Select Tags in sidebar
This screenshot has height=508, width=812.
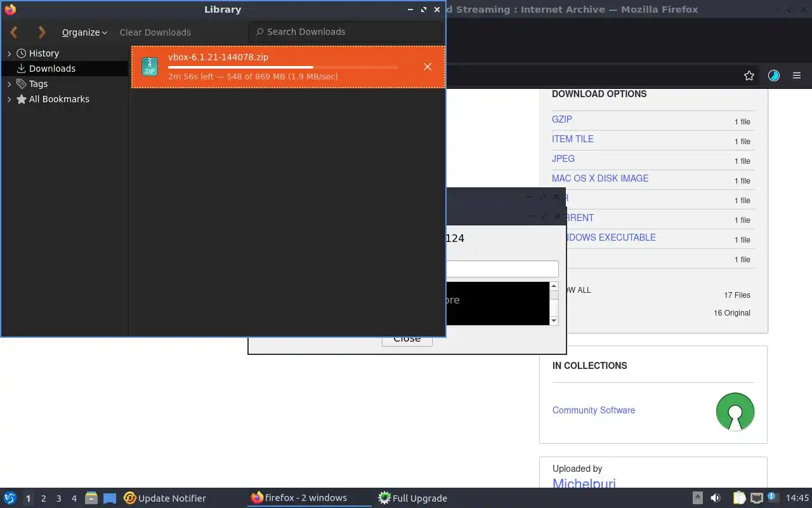click(38, 84)
